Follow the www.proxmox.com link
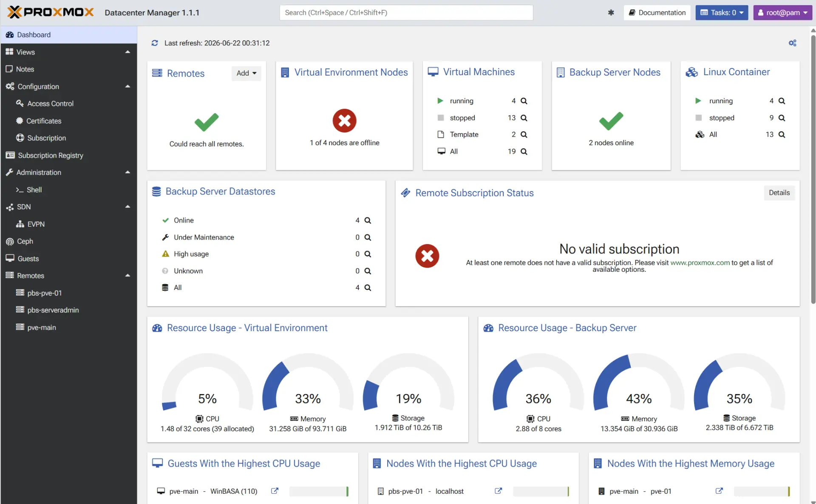816x504 pixels. (x=700, y=263)
